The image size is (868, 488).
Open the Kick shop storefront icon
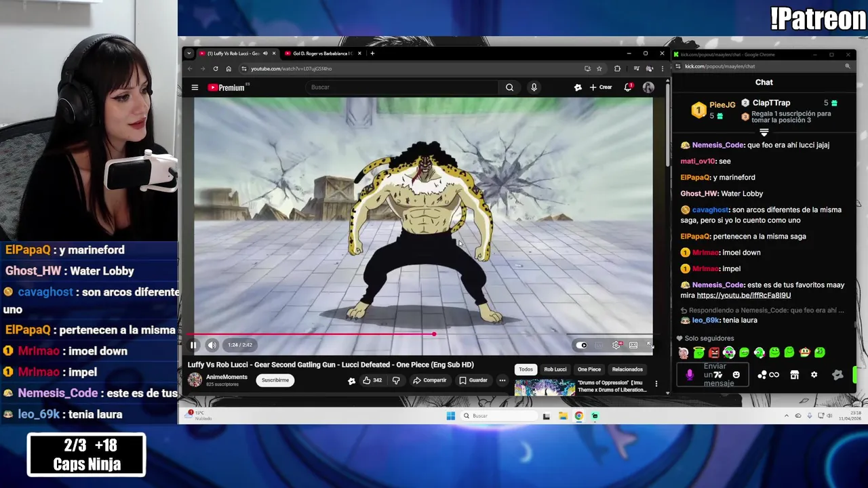795,375
